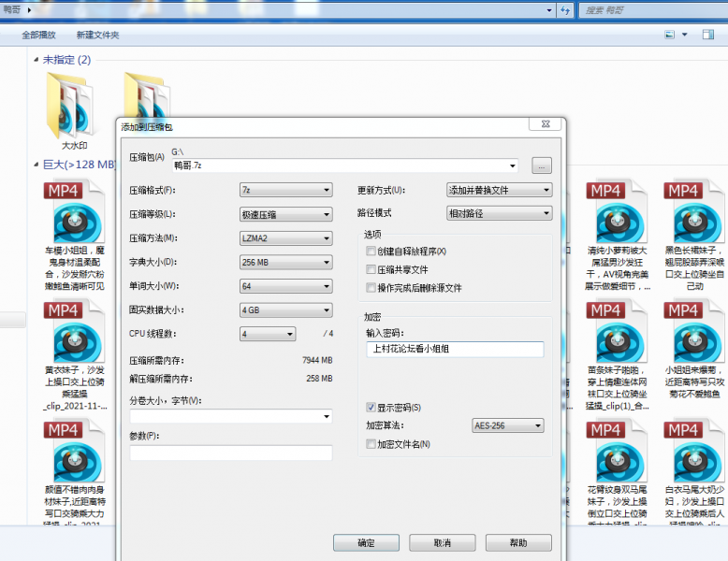The height and width of the screenshot is (561, 728).
Task: Enable 创建自释放程序 checkbox
Action: click(371, 252)
